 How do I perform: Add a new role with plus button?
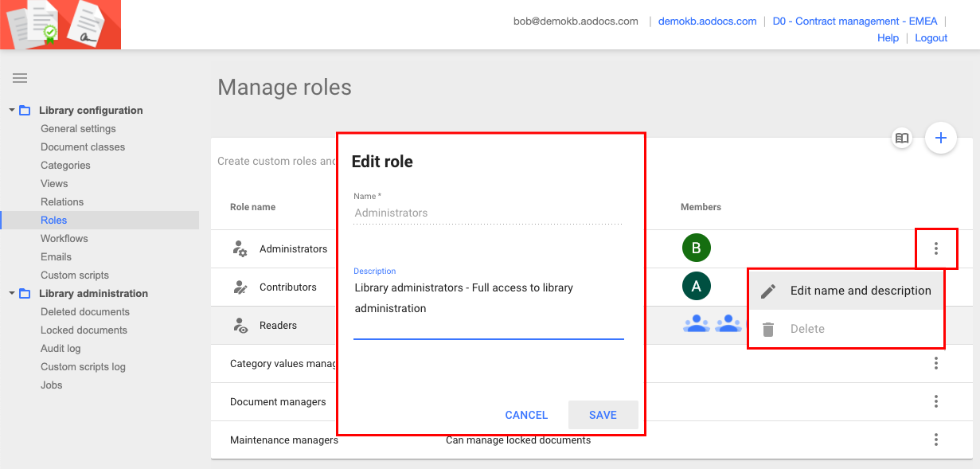[x=940, y=138]
